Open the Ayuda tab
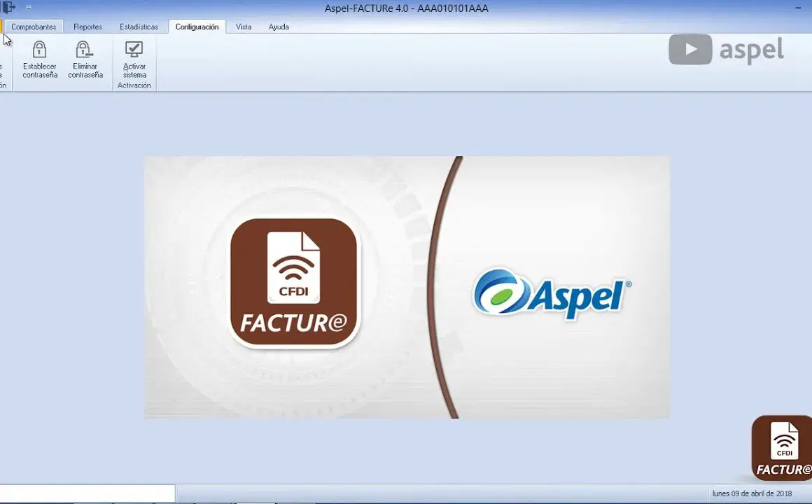The width and height of the screenshot is (812, 504). pyautogui.click(x=279, y=27)
